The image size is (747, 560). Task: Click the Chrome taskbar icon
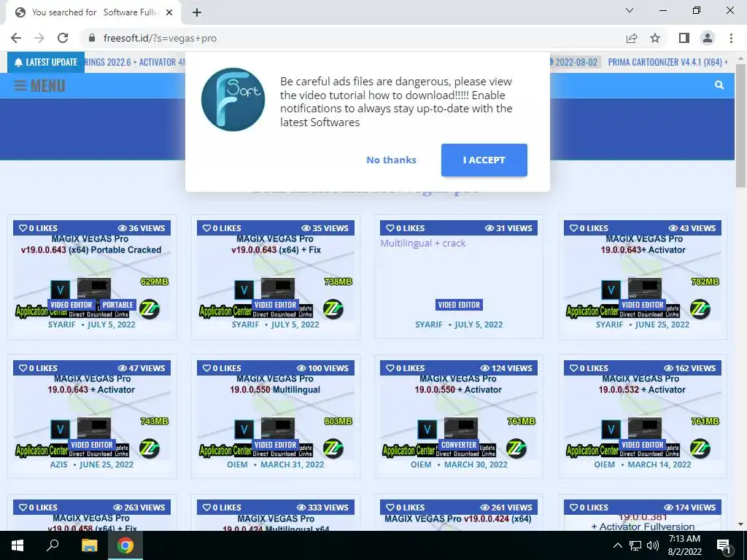pos(125,545)
